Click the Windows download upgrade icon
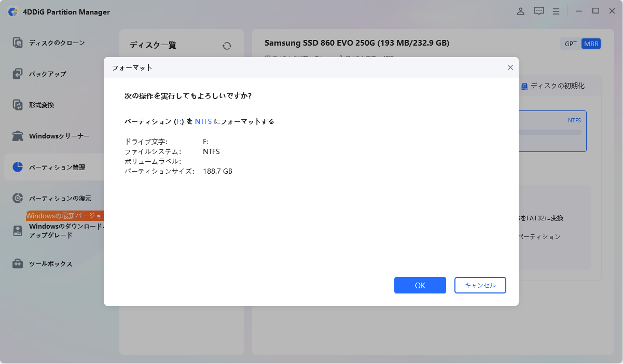 click(x=18, y=231)
